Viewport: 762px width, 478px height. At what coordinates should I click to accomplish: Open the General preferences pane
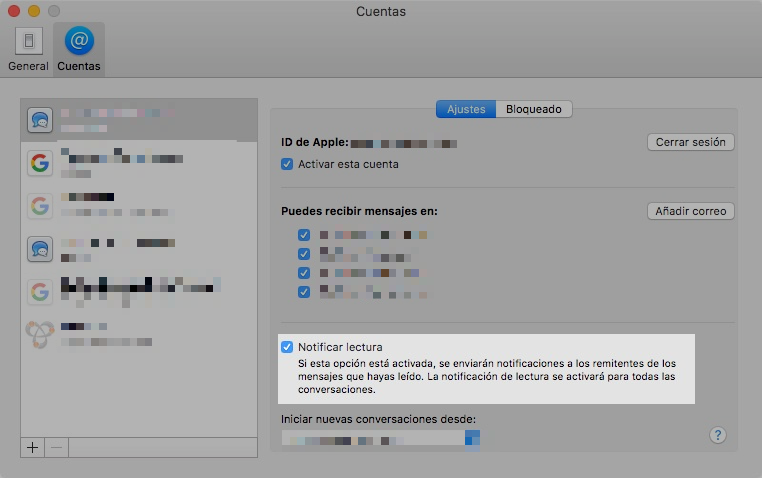[x=28, y=50]
